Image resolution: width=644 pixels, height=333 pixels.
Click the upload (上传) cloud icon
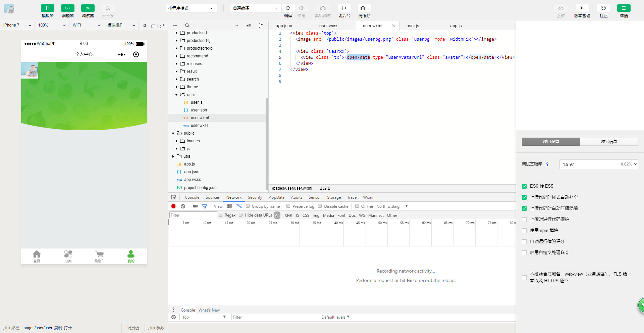[x=561, y=8]
